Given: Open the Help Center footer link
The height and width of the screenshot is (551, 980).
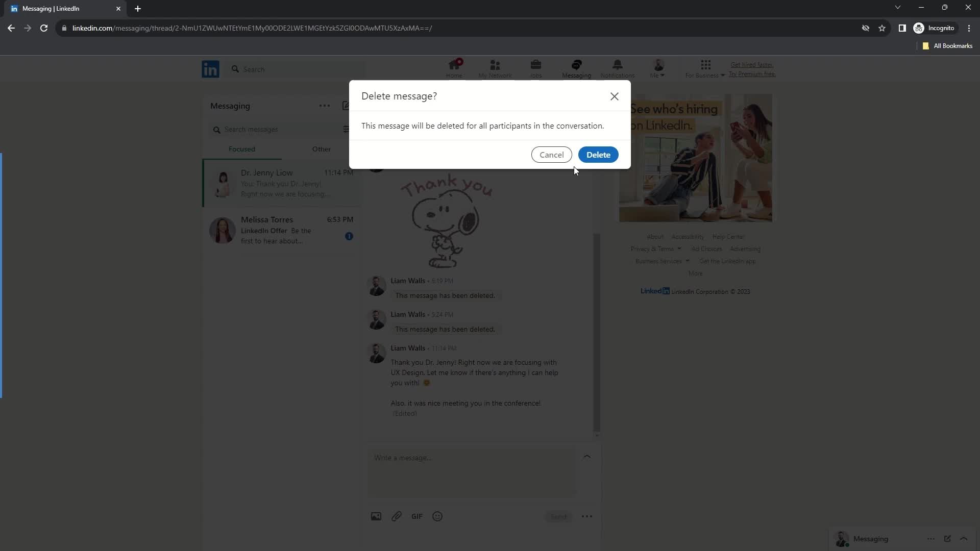Looking at the screenshot, I should click(x=728, y=237).
